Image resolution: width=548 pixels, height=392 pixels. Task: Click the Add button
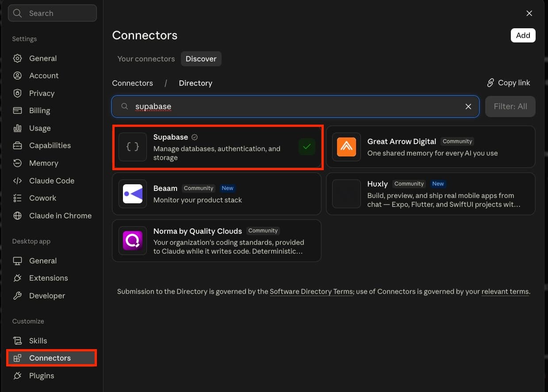click(x=523, y=35)
